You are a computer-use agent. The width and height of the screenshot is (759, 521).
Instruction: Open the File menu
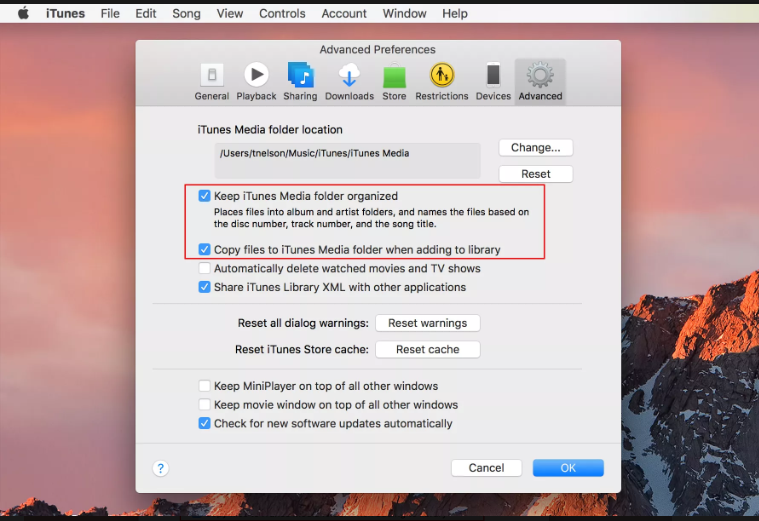(110, 14)
